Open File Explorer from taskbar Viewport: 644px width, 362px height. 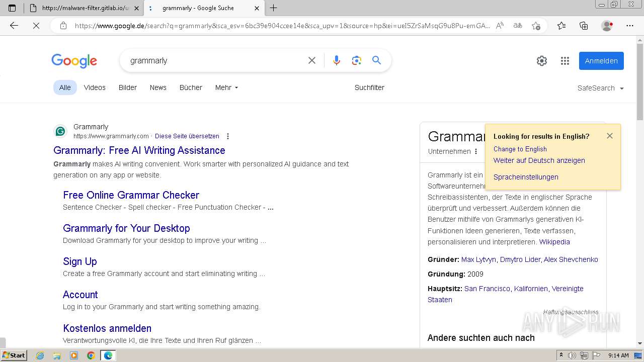click(57, 355)
